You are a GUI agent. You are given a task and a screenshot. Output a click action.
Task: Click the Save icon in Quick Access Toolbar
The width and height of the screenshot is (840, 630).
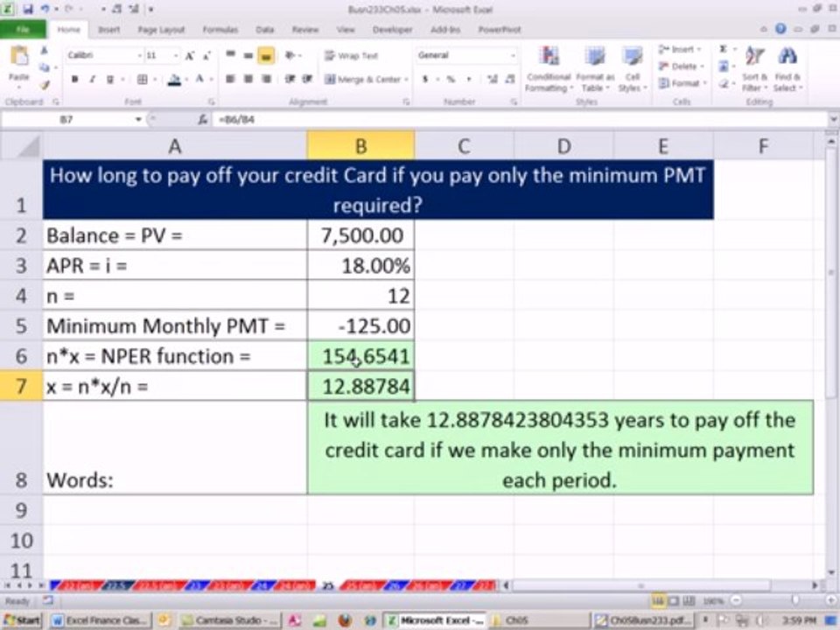coord(28,9)
